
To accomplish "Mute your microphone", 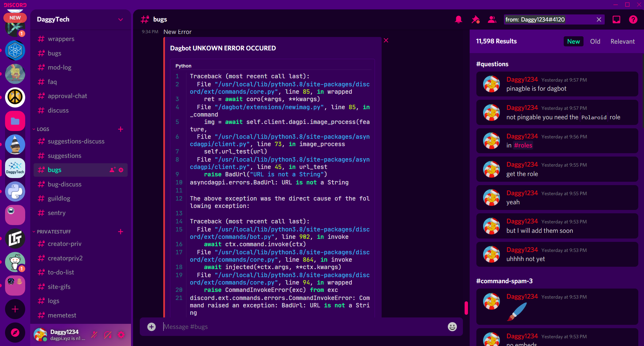I will (x=94, y=335).
